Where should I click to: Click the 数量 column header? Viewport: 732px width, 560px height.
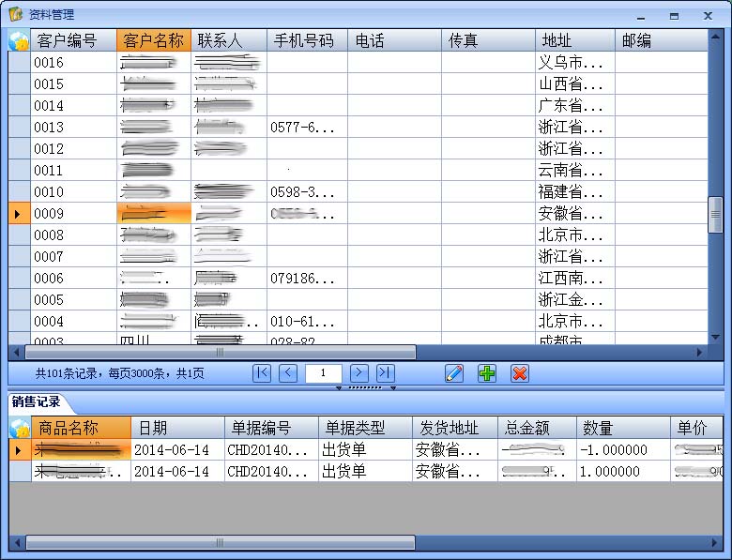(x=624, y=428)
